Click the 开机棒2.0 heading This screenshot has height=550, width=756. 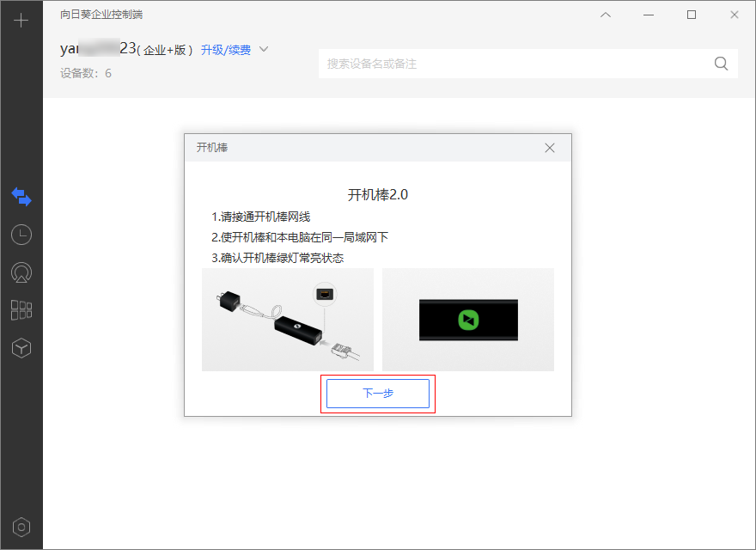coord(378,195)
